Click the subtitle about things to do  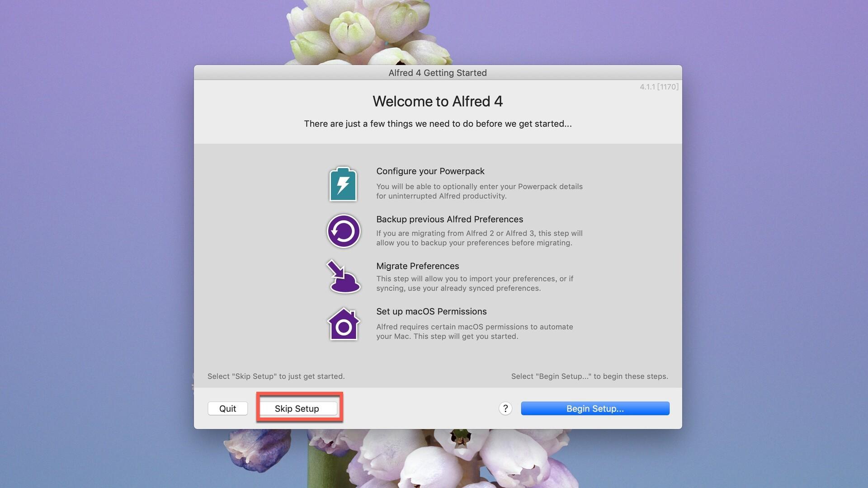point(437,124)
